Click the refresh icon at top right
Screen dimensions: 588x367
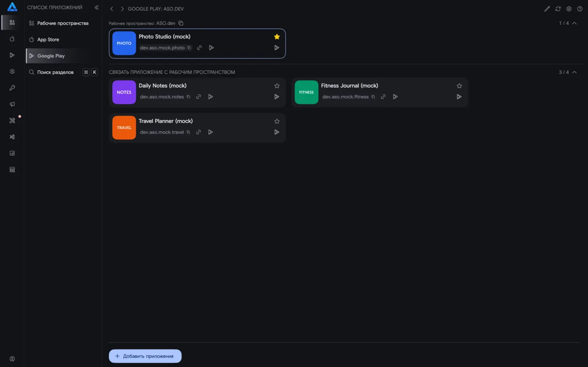tap(558, 9)
